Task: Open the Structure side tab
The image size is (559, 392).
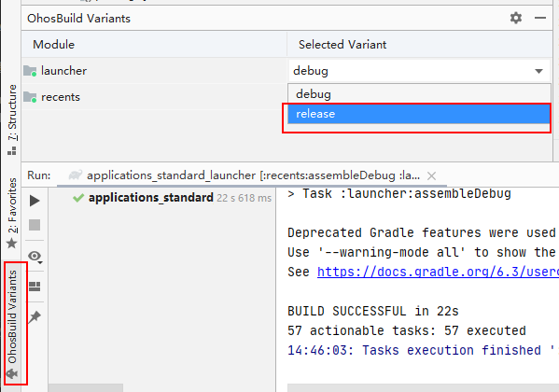Action: 12,119
